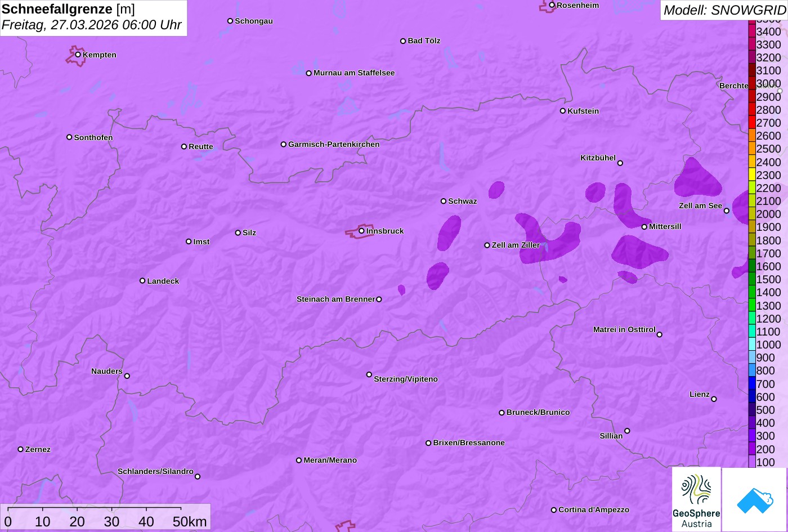Click the 2300 m yellow legend swatch

(752, 175)
